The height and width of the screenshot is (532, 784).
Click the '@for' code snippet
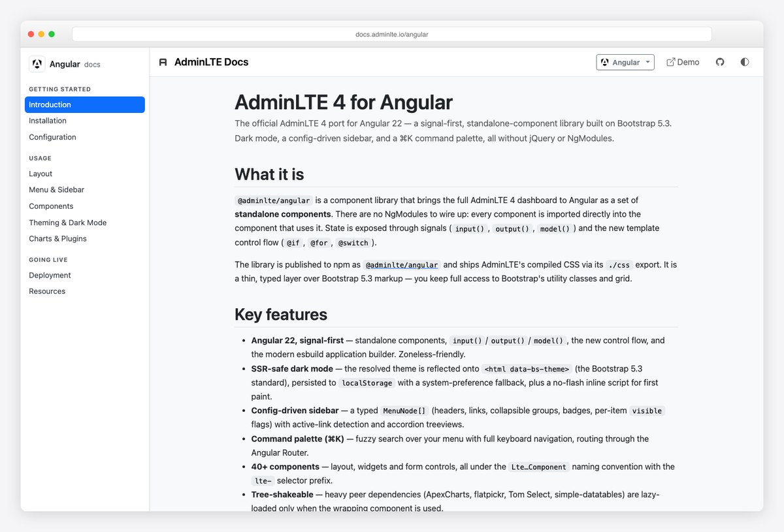click(319, 243)
